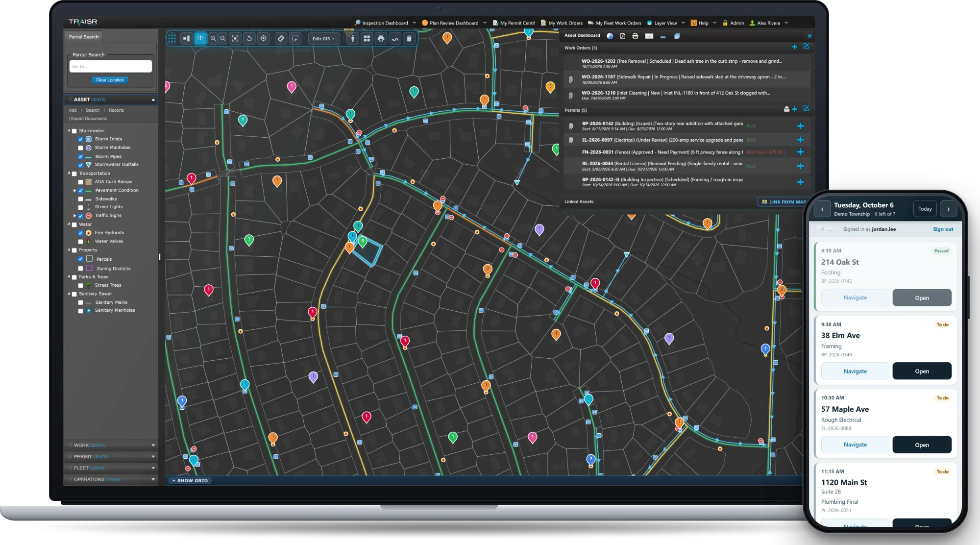Toggle the Fire Hydrants layer checkbox
The height and width of the screenshot is (545, 980).
click(x=81, y=233)
